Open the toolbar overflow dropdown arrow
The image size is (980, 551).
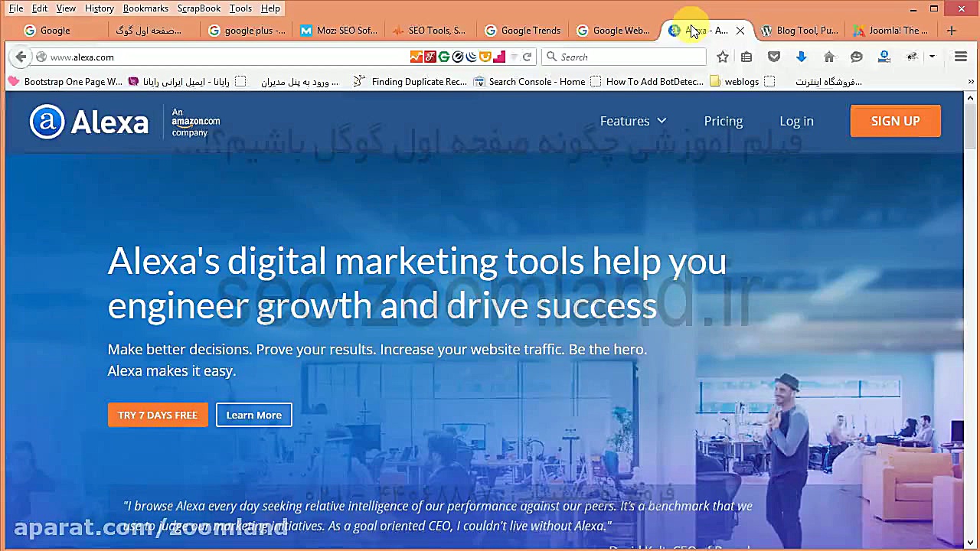(x=932, y=57)
